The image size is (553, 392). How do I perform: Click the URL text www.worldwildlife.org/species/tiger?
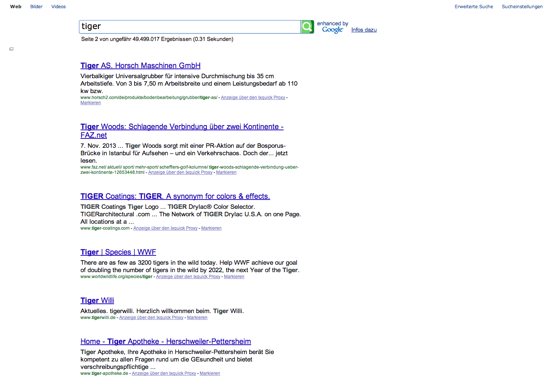[116, 277]
